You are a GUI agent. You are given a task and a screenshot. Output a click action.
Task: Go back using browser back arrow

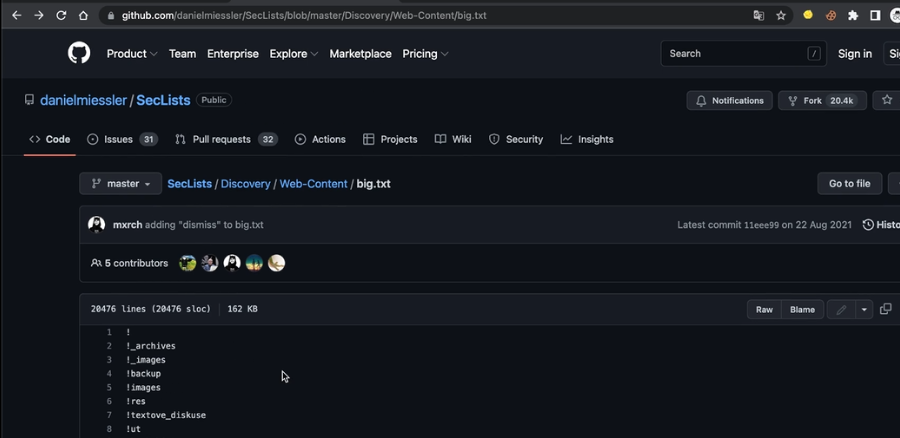(17, 15)
